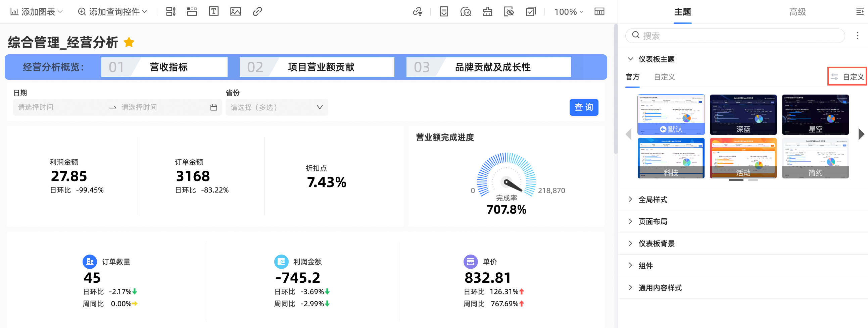Open the 省份 multi-select dropdown
This screenshot has width=868, height=328.
tap(276, 107)
